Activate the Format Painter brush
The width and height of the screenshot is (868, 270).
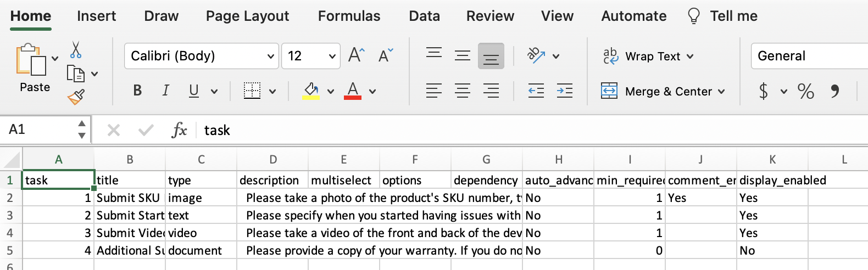[x=76, y=97]
